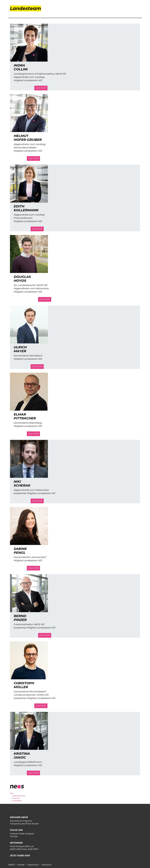150x868 pixels.
Task: Open Niederösterreich breadcrumb link
Action: click(x=19, y=796)
